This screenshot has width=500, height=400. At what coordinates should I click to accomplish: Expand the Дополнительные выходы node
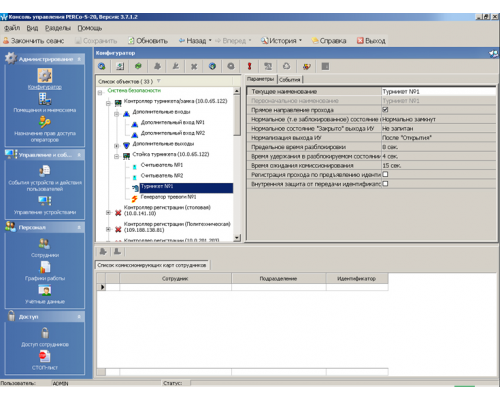click(x=116, y=146)
